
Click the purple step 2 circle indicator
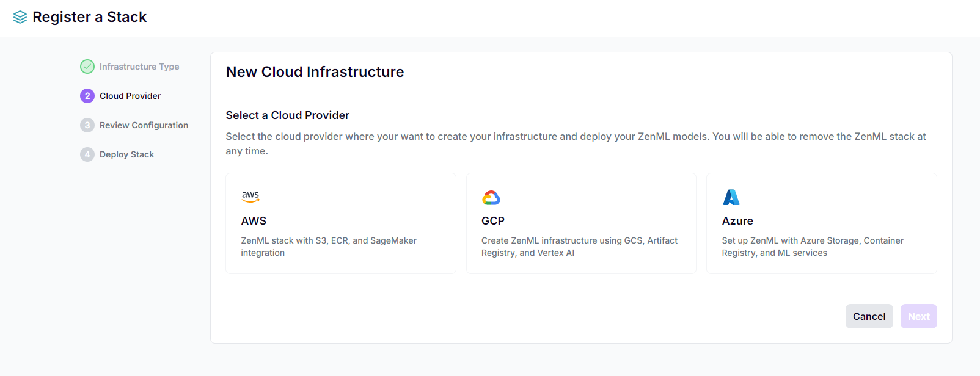[x=87, y=95]
